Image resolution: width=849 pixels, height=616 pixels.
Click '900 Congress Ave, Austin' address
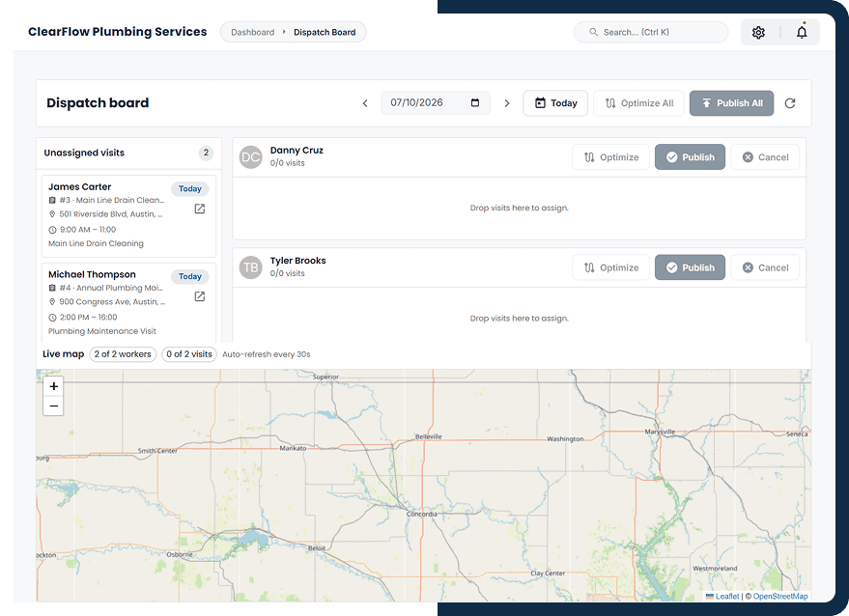[x=112, y=301]
